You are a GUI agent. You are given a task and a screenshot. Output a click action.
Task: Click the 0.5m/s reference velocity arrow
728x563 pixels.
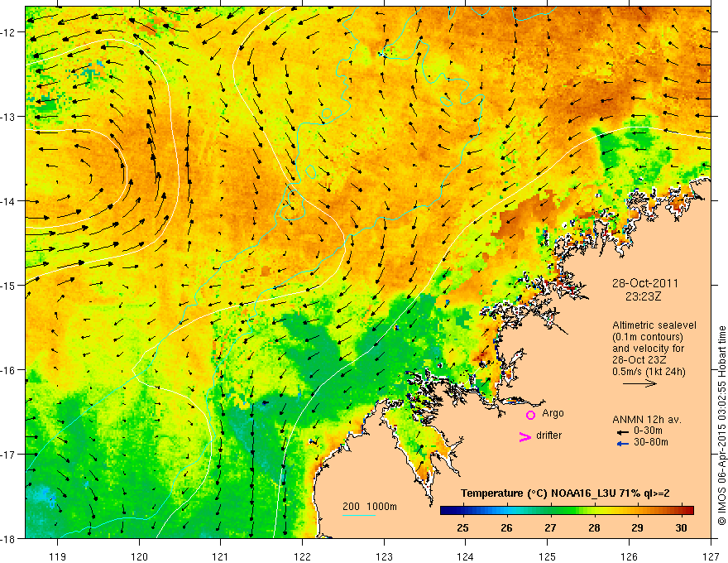[639, 383]
